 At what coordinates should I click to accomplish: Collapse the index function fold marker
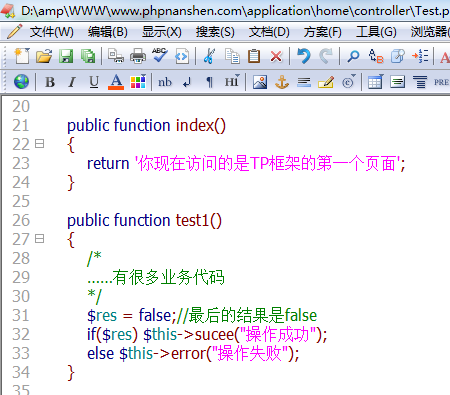[x=40, y=144]
